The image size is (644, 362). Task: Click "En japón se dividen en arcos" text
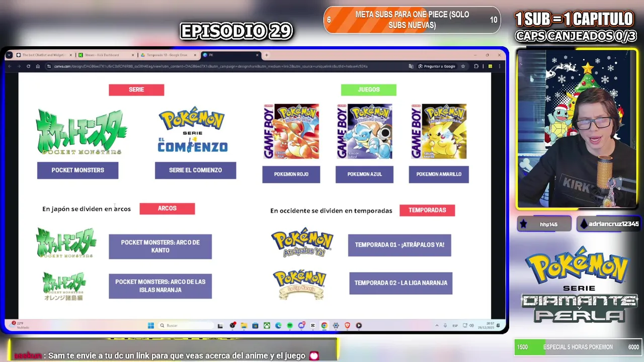pyautogui.click(x=87, y=209)
